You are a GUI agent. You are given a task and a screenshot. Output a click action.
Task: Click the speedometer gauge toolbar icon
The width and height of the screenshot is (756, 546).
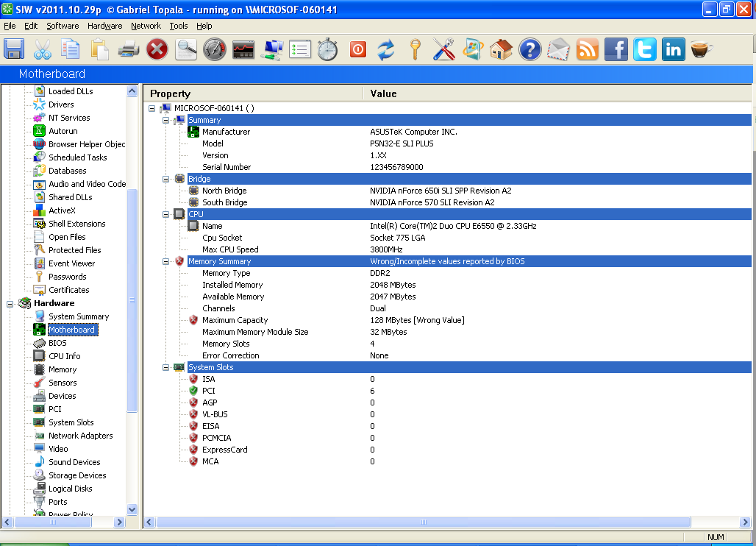215,49
